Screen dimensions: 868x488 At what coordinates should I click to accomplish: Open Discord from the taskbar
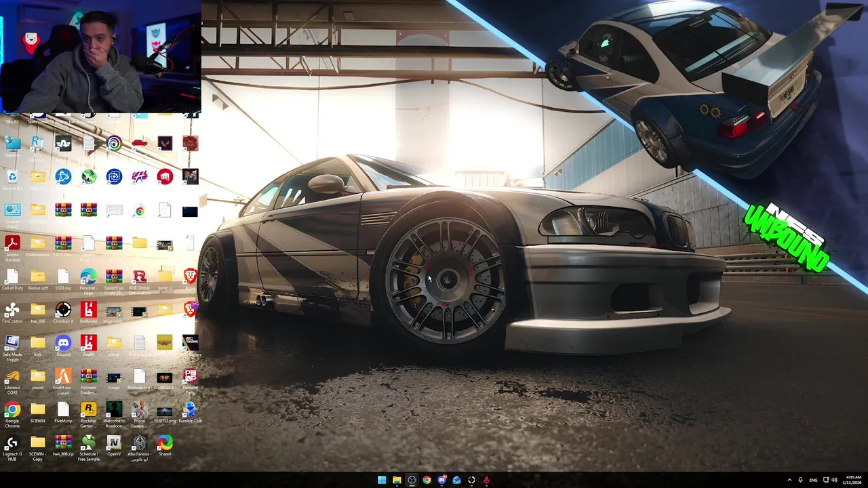441,481
